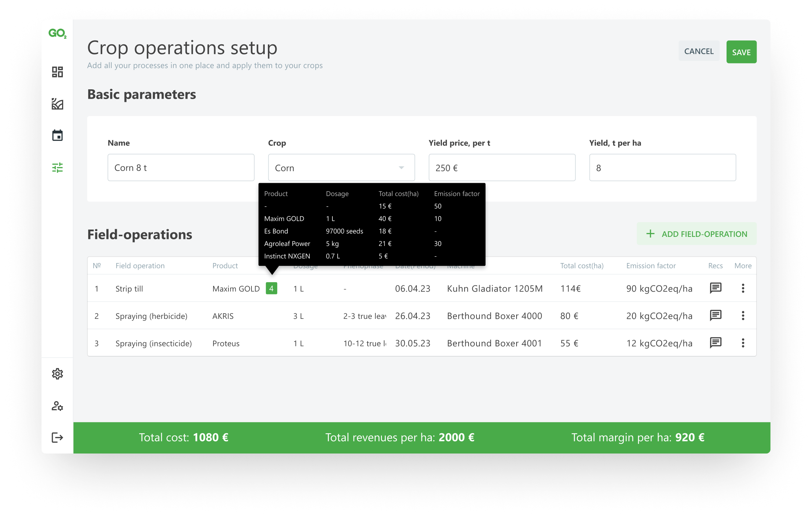
Task: Click the green 4 product count badge
Action: (271, 288)
